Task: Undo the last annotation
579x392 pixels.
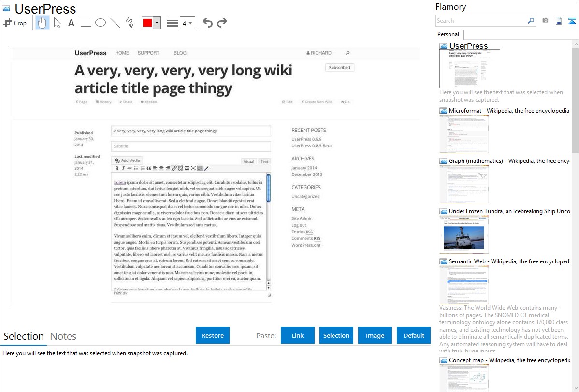Action: pyautogui.click(x=207, y=23)
